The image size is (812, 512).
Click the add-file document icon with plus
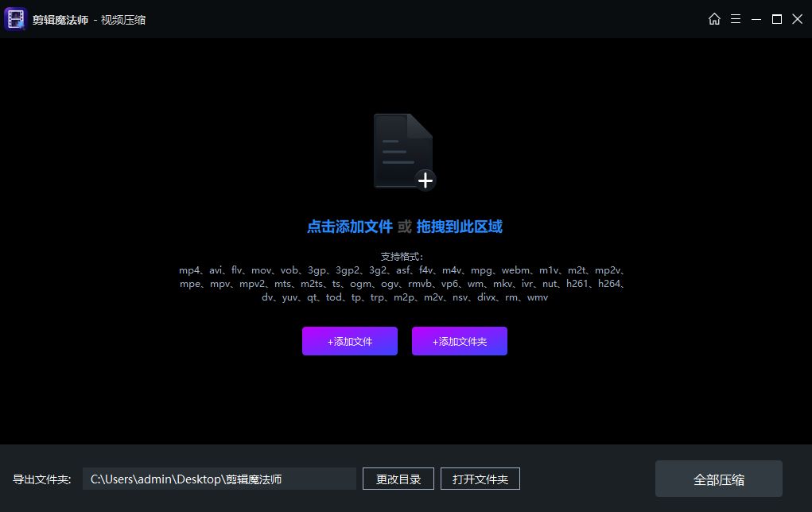405,152
